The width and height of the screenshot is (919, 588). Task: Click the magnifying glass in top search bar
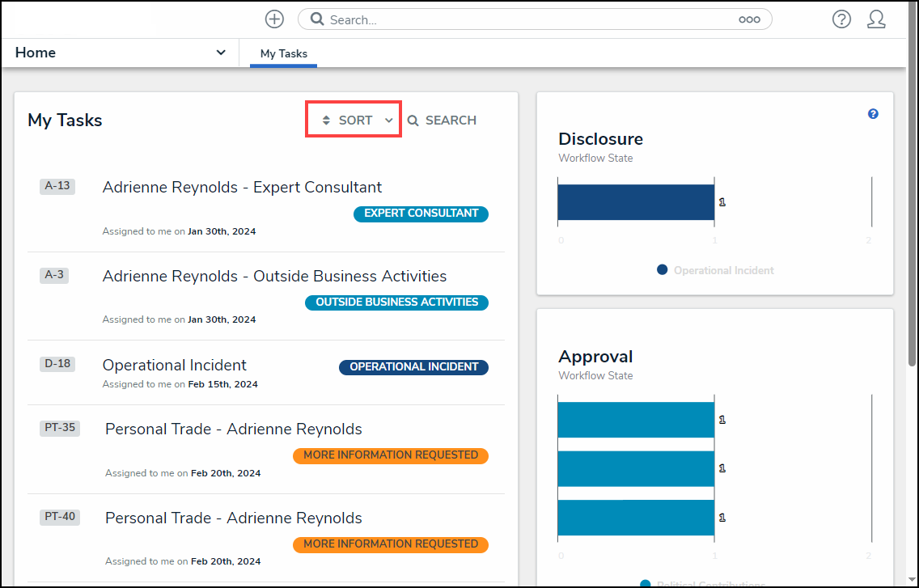pos(317,19)
